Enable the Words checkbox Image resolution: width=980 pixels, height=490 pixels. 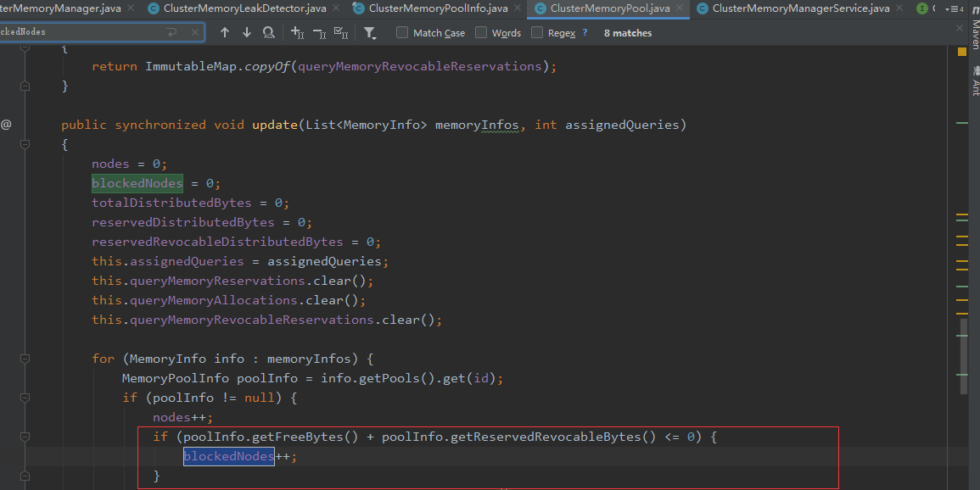tap(481, 32)
